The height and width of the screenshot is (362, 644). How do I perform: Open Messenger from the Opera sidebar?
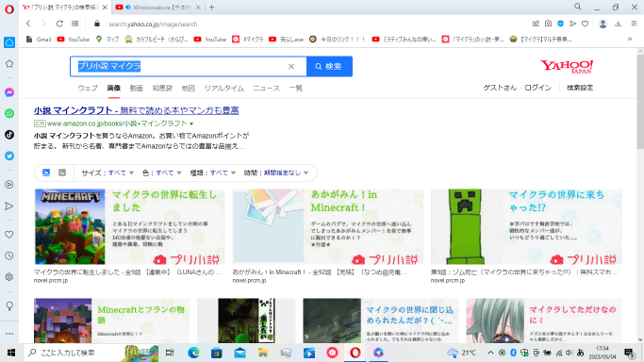[x=9, y=92]
